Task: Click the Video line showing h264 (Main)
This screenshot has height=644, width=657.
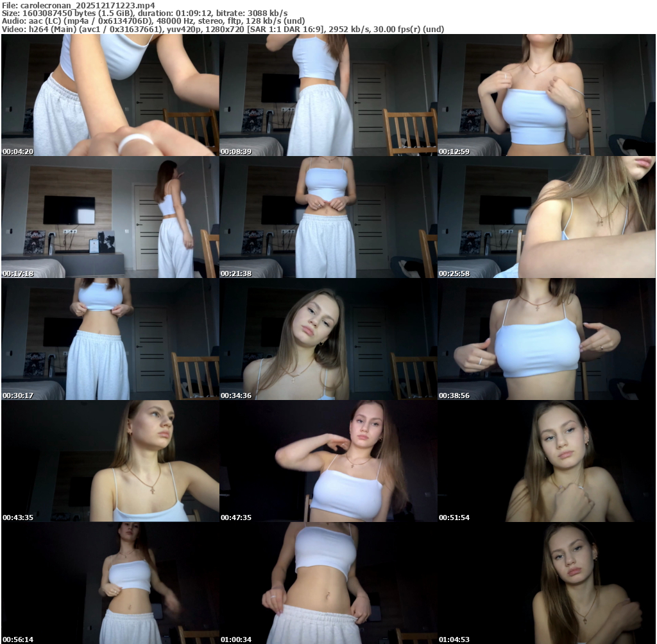Action: click(223, 29)
